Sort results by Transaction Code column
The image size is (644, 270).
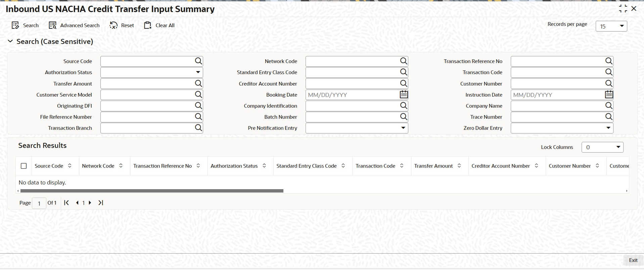[x=402, y=166]
